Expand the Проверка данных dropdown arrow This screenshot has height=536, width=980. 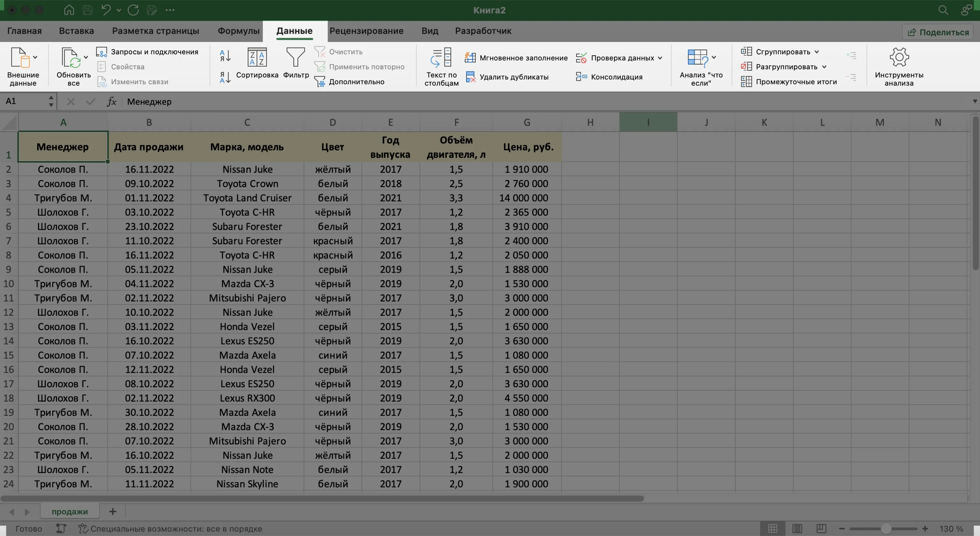point(660,58)
